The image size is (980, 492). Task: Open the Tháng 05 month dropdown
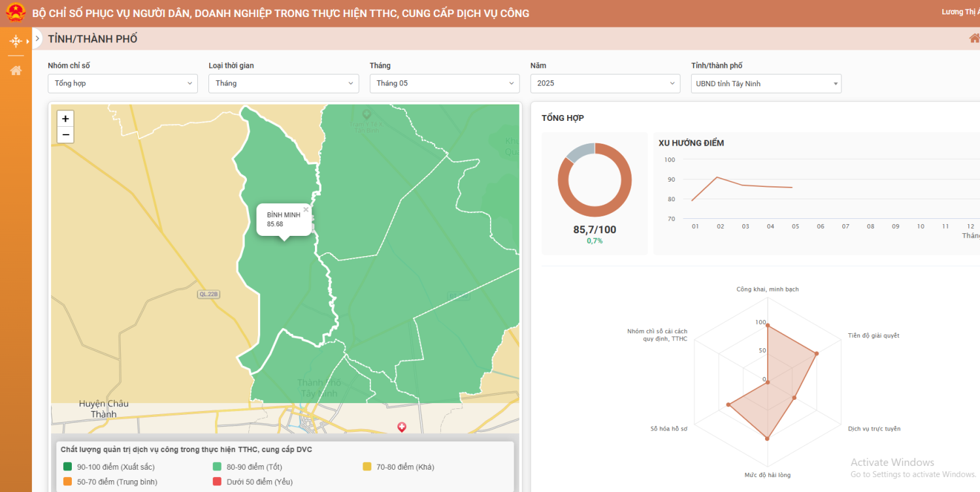click(444, 84)
